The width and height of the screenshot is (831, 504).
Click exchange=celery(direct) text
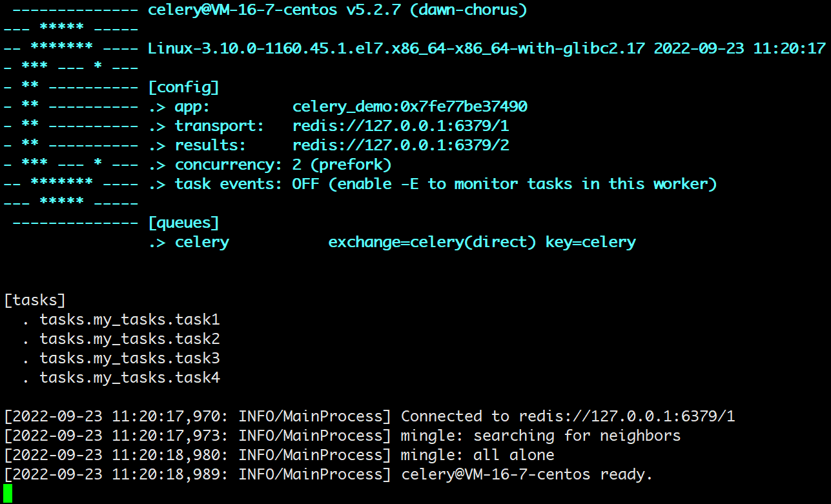click(433, 242)
